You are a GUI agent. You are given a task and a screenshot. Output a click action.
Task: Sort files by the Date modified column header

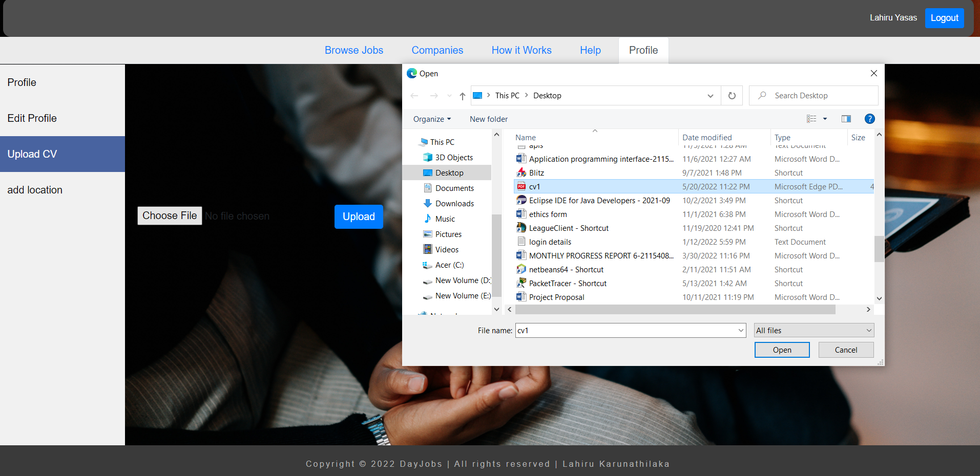[x=707, y=138]
